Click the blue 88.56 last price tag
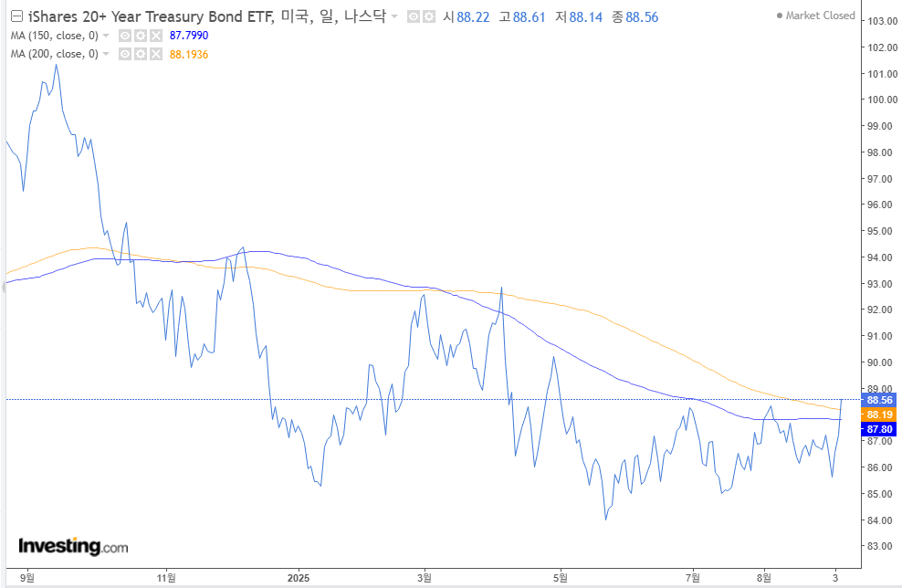The height and width of the screenshot is (588, 902). (879, 400)
